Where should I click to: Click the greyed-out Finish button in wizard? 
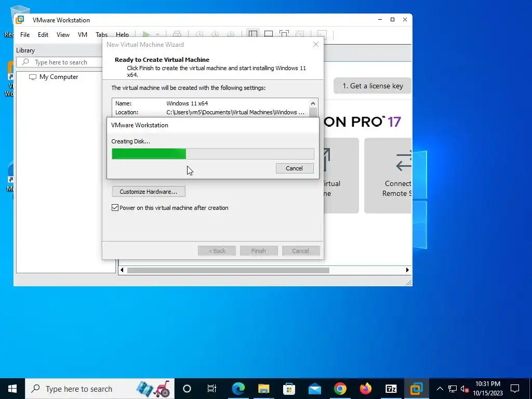[x=259, y=251]
